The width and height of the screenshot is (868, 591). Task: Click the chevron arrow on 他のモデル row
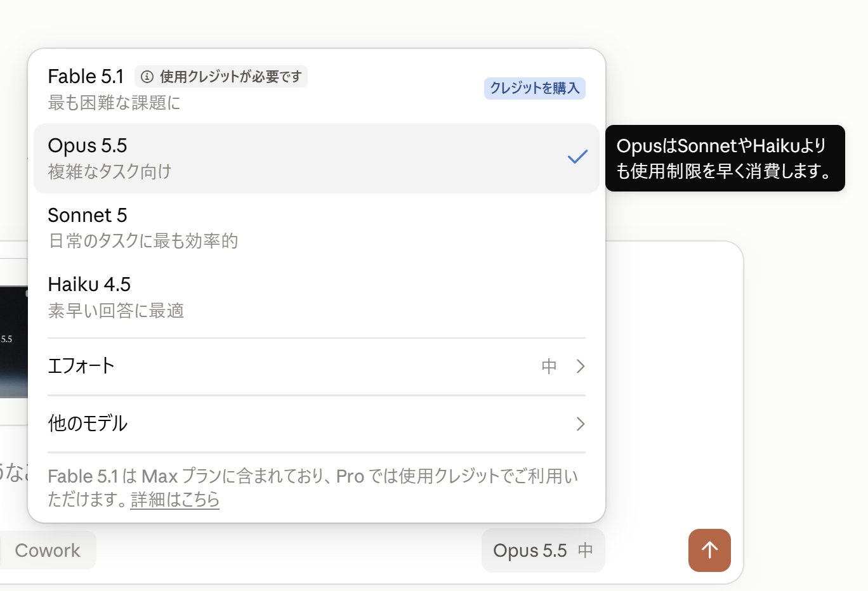pyautogui.click(x=580, y=424)
